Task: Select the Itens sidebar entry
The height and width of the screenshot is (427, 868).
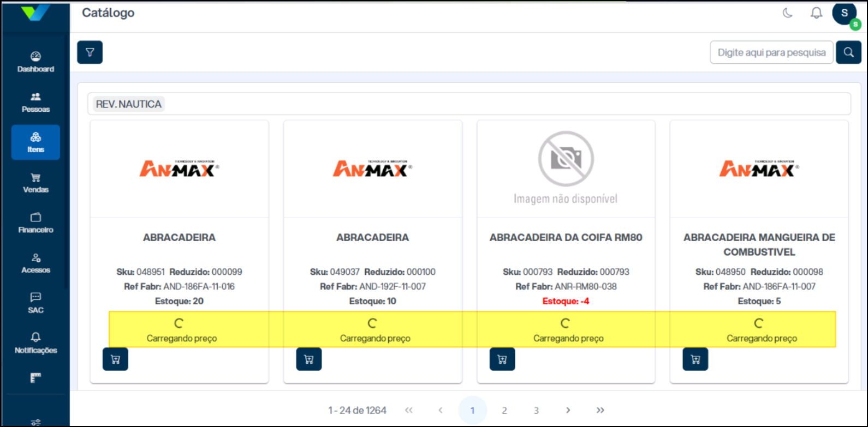Action: click(35, 142)
